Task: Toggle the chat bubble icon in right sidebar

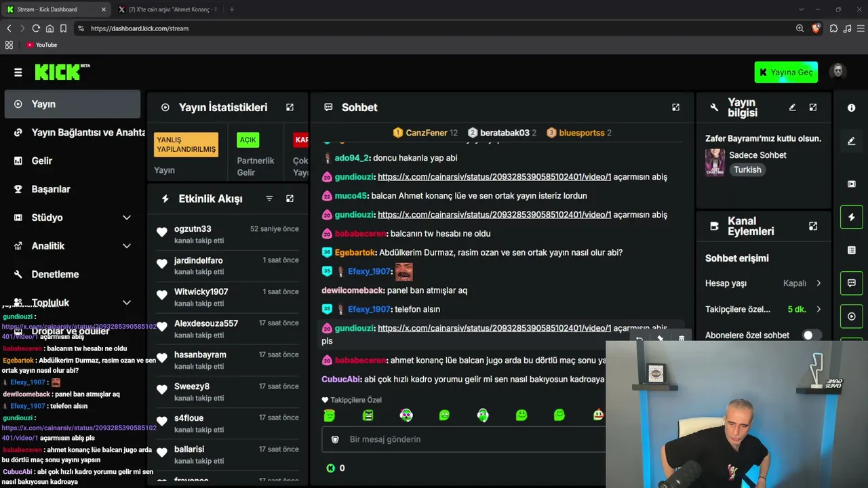Action: tap(852, 283)
